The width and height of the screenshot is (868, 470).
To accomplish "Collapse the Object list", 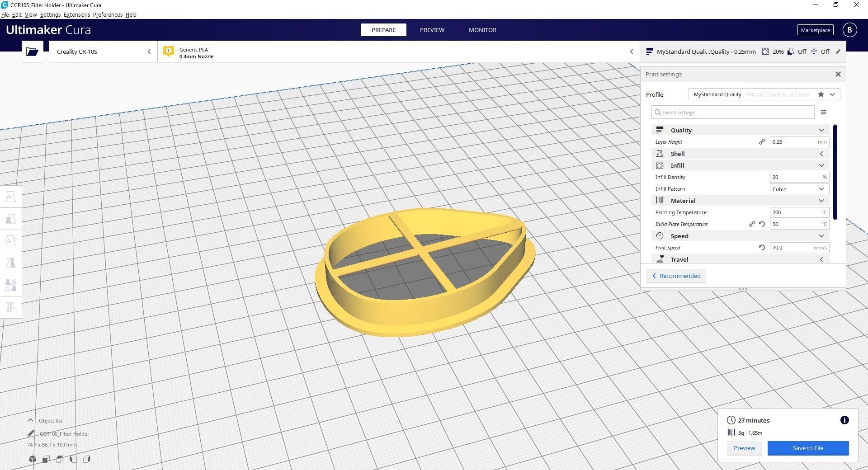I will click(31, 420).
